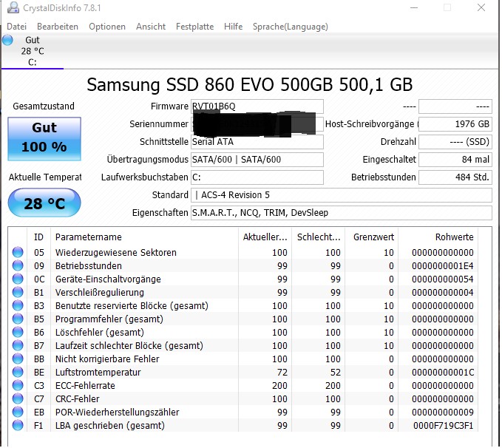The width and height of the screenshot is (502, 448).
Task: Click the Übertragungsmodus field SATA/600
Action: [x=257, y=160]
